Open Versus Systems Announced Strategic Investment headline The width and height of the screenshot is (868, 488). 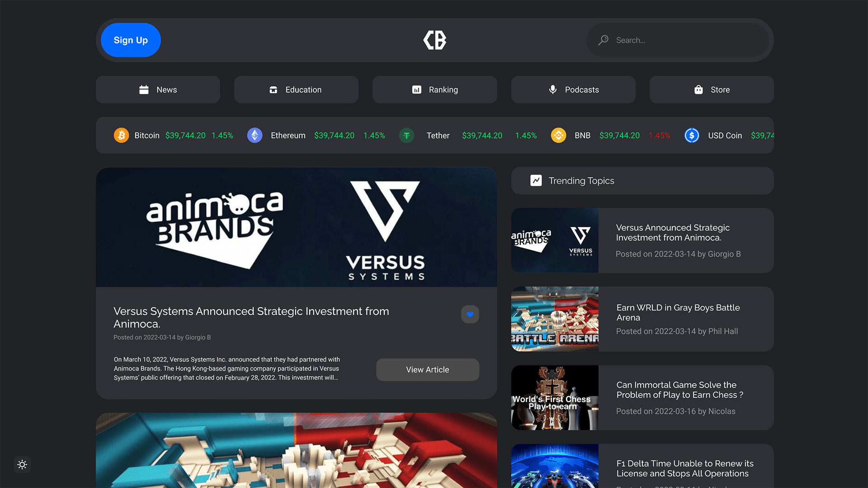tap(251, 318)
